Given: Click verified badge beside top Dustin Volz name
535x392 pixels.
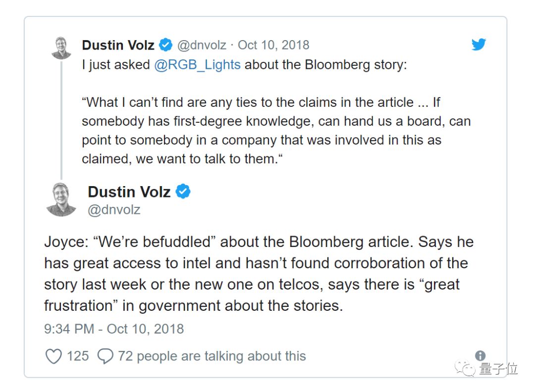Looking at the screenshot, I should (165, 45).
